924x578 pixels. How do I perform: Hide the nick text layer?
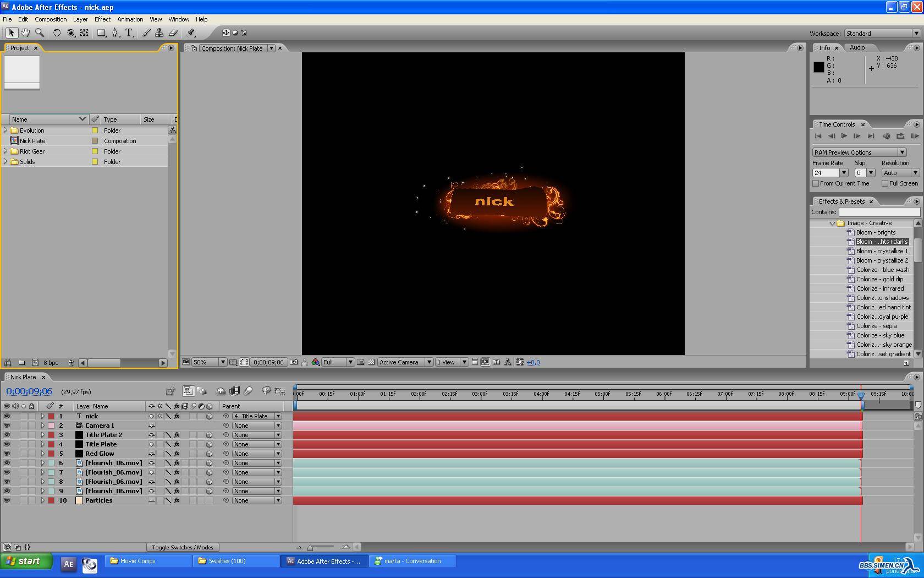(7, 416)
